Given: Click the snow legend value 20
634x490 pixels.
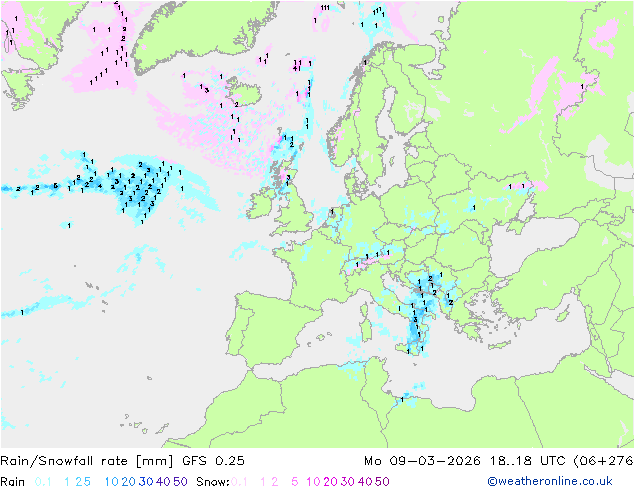Looking at the screenshot, I should click(330, 482).
